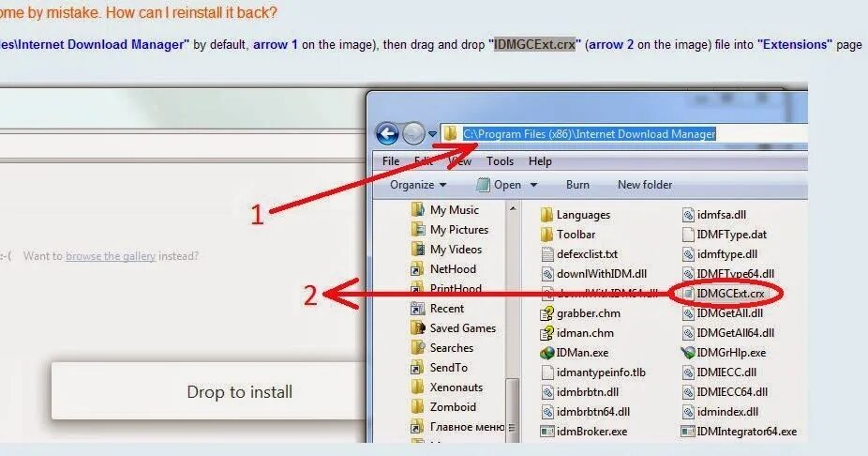This screenshot has height=456, width=868.
Task: Select defexclist.txt file icon
Action: coord(547,254)
